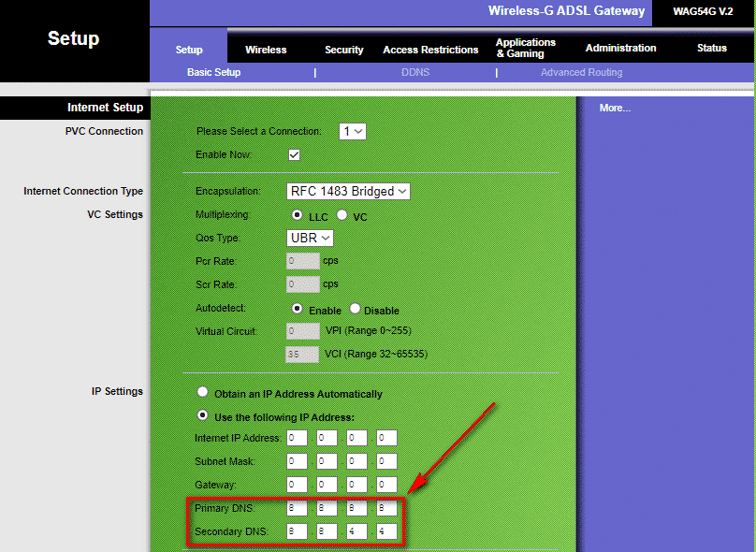
Task: Select Obtain an IP Address Automatically
Action: 202,392
